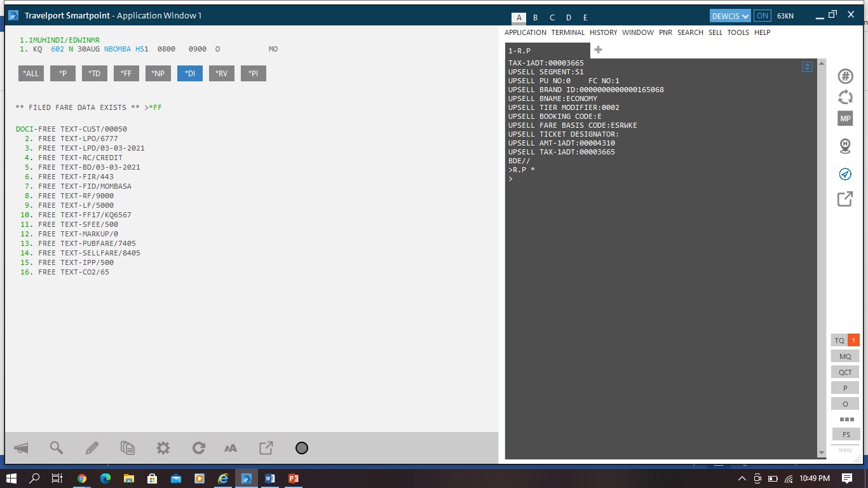Open the three-dots more options button
868x488 pixels.
(846, 419)
